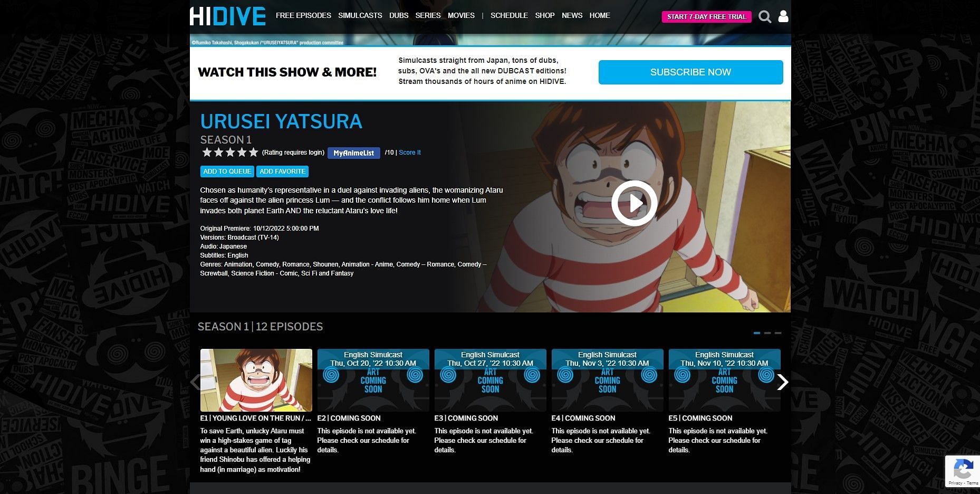The height and width of the screenshot is (494, 980).
Task: Rate the show with first star
Action: (207, 153)
